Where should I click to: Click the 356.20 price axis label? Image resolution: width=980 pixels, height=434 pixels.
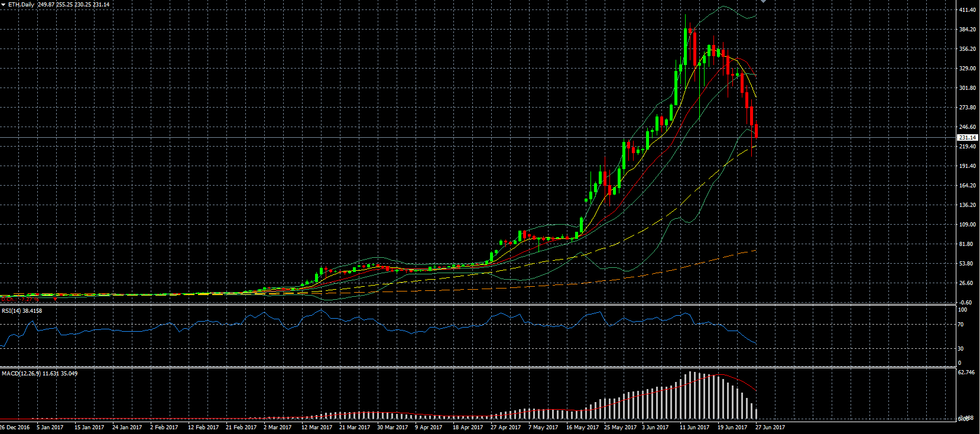coord(968,49)
